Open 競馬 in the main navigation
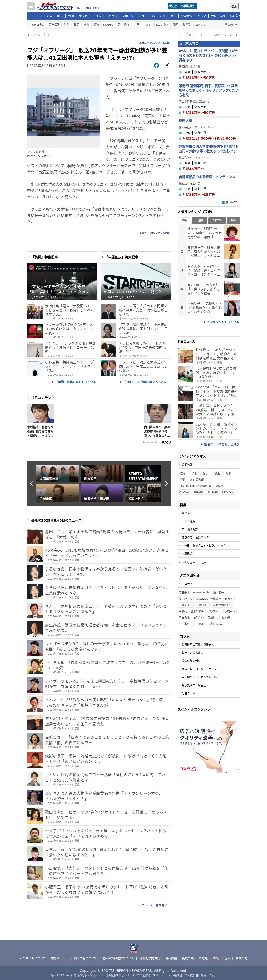This screenshot has width=267, height=980. pyautogui.click(x=173, y=16)
